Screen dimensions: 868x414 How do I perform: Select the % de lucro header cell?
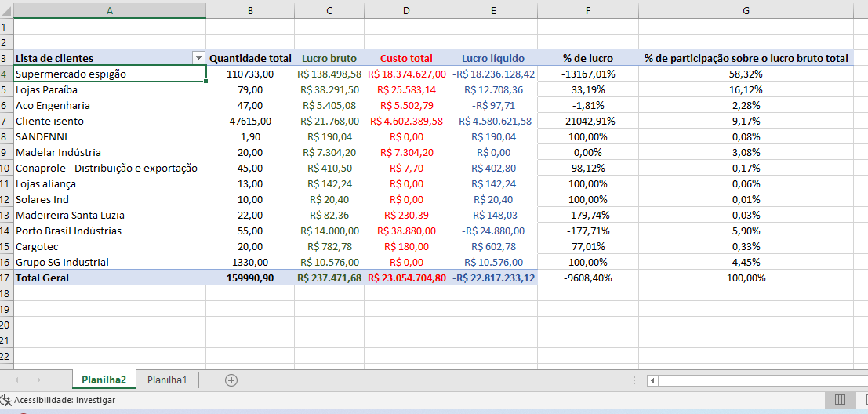click(x=588, y=58)
